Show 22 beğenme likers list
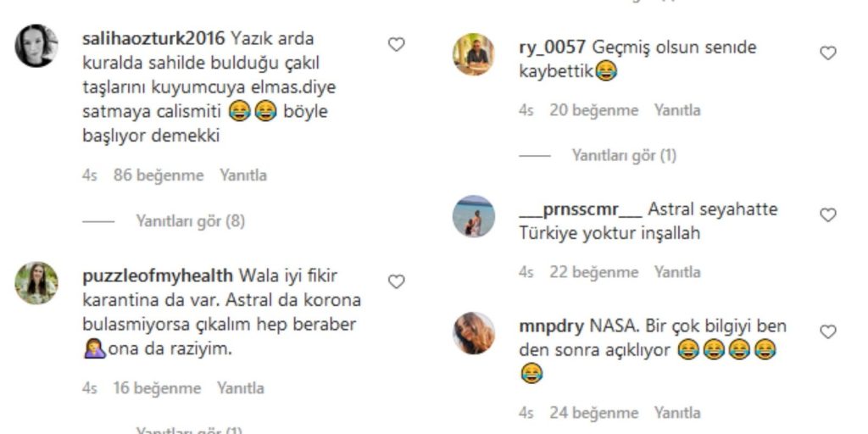This screenshot has height=434, width=868. (x=594, y=272)
